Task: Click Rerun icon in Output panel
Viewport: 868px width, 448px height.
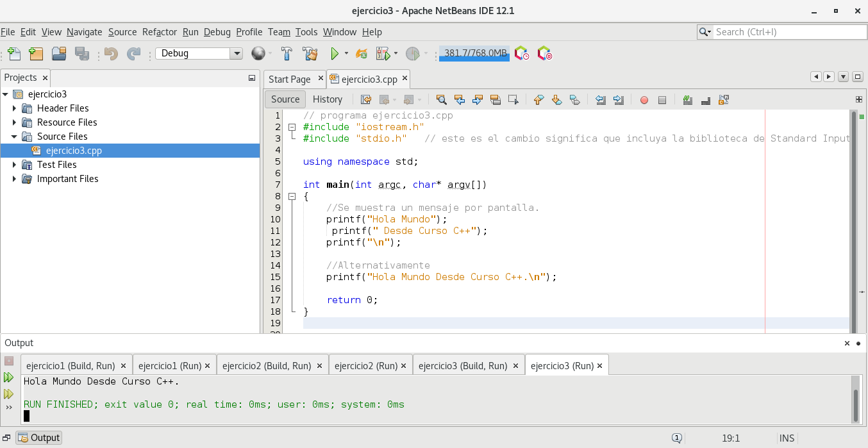Action: pos(8,377)
